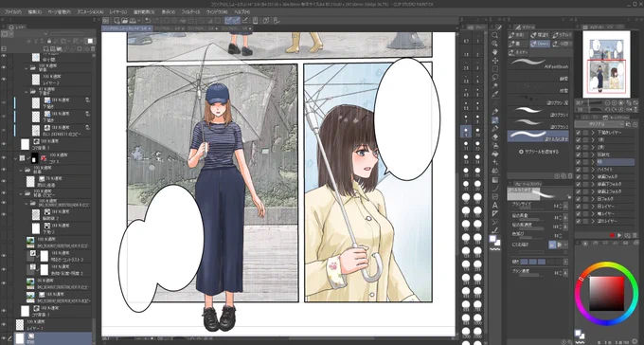Select the Eyedropper tool
The image size is (644, 345).
click(495, 94)
